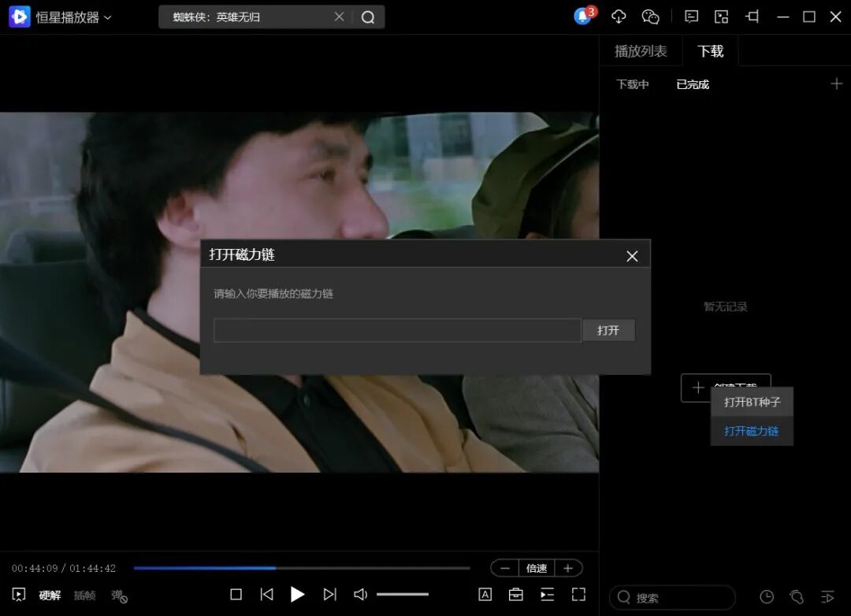Open the history clock icon

click(767, 597)
